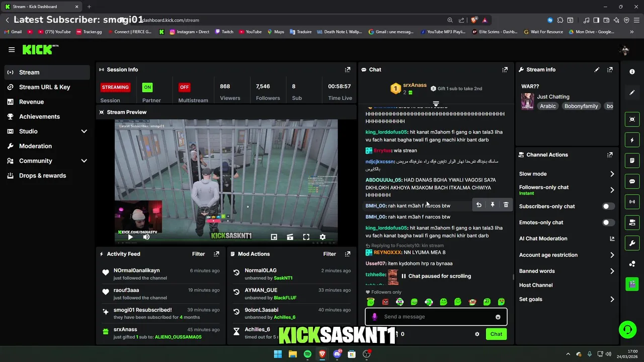Resume chat via Chat paused for scrolling

click(x=436, y=276)
